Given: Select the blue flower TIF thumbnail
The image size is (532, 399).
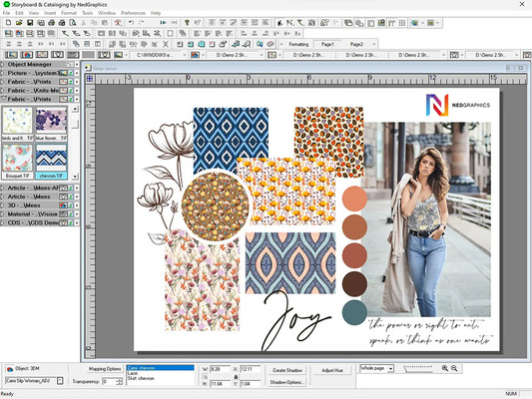Looking at the screenshot, I should point(51,124).
